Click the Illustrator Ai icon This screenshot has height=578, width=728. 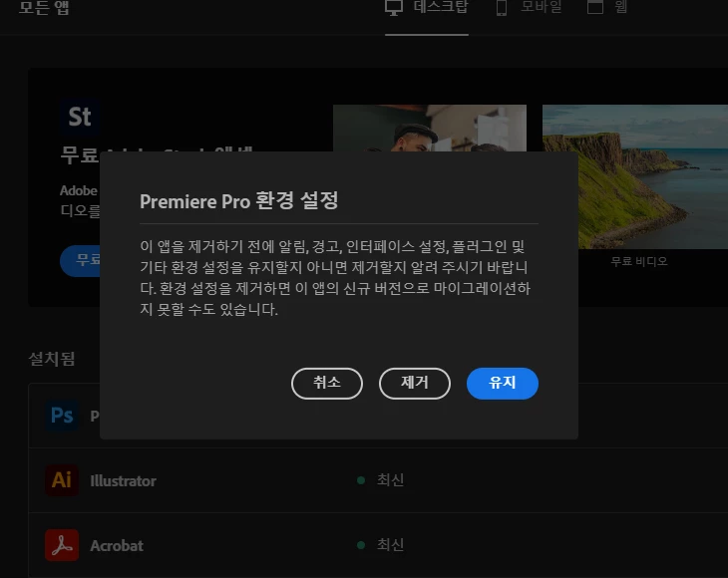[62, 480]
